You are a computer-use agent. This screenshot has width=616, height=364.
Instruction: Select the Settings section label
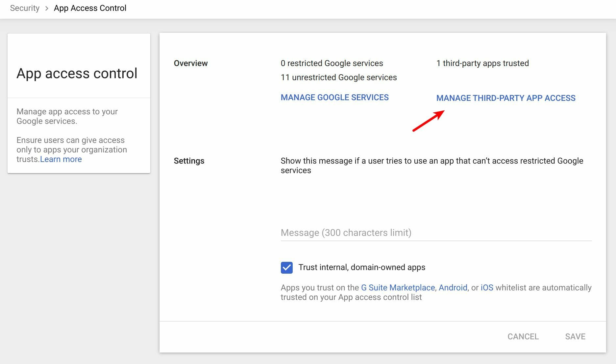point(189,161)
